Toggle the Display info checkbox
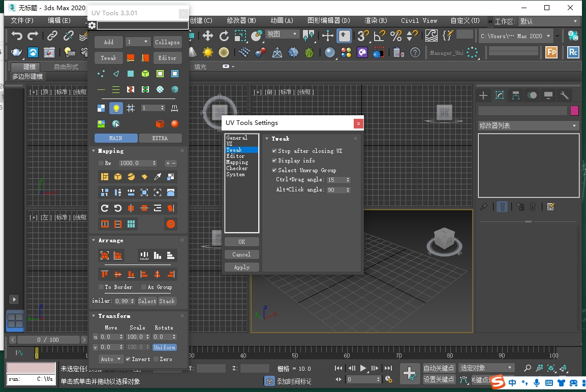The image size is (586, 392). tap(274, 160)
